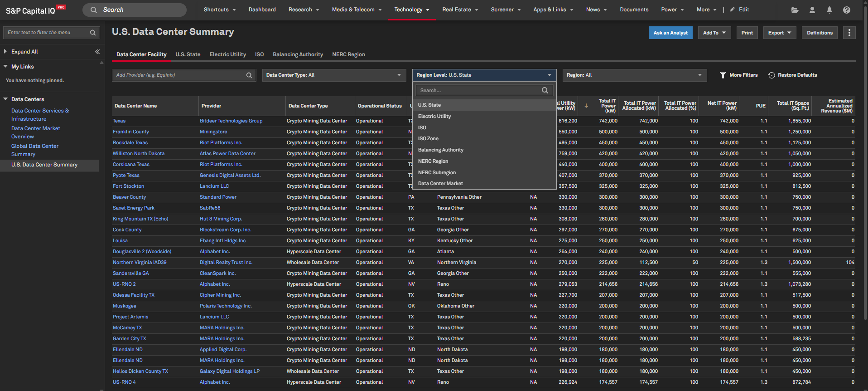Open the user profile icon

pyautogui.click(x=812, y=10)
